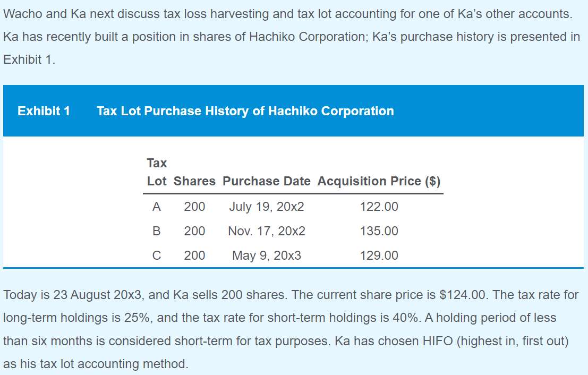Select the 129.00 acquisition price cell
The height and width of the screenshot is (375, 588).
pos(379,255)
